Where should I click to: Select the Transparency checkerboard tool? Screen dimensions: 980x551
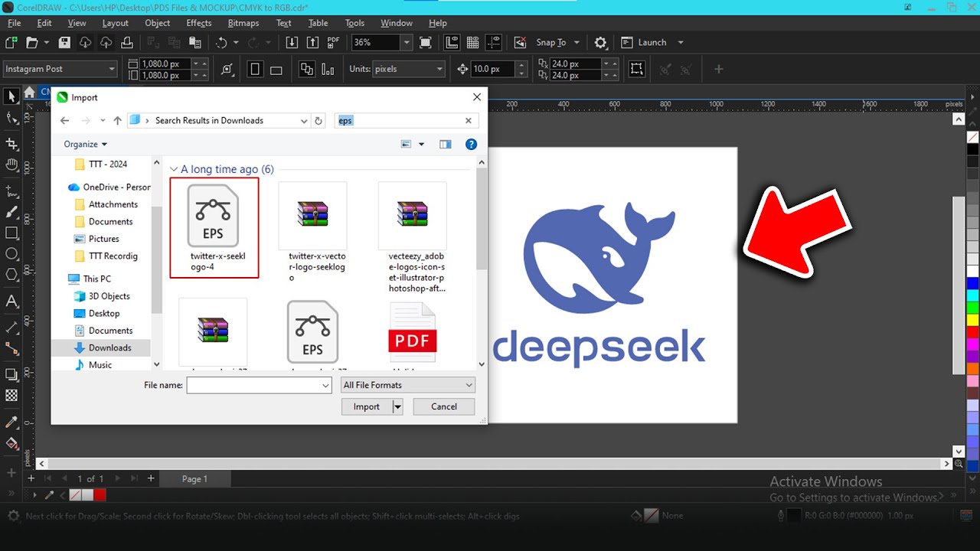coord(11,396)
